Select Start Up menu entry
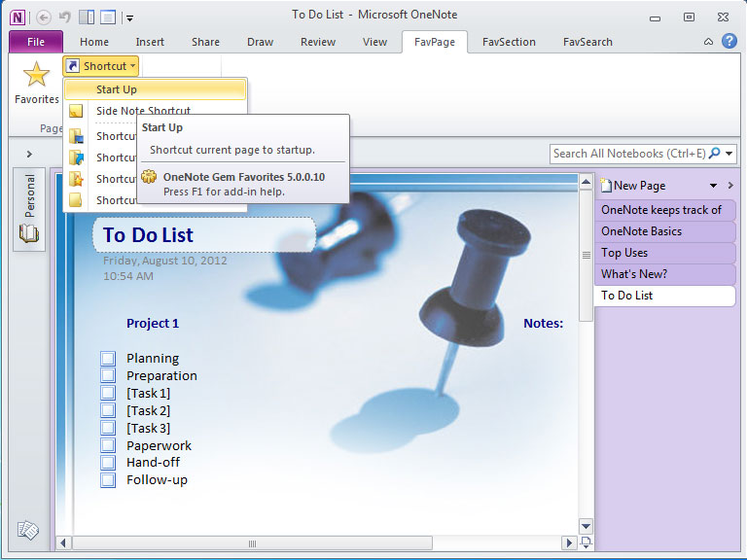This screenshot has width=747, height=560. click(x=156, y=89)
